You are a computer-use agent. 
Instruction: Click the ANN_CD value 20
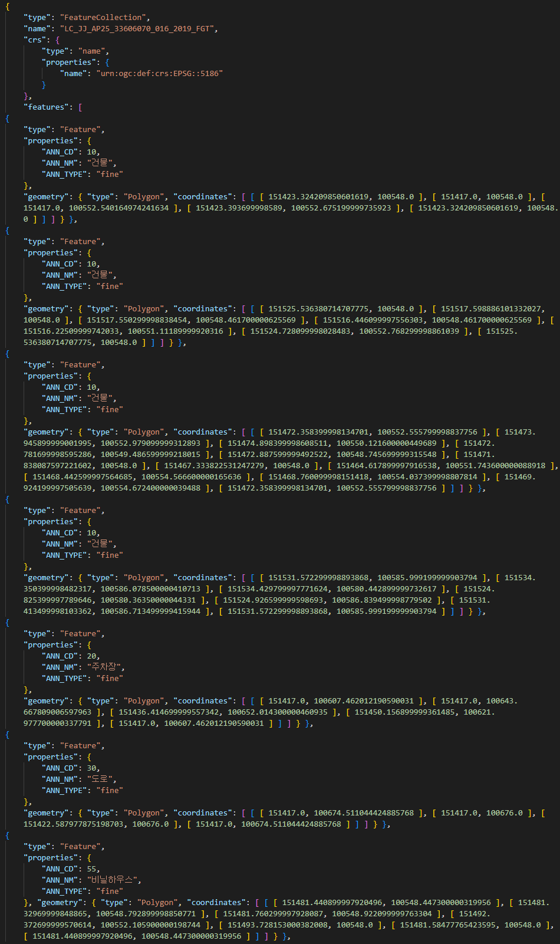[x=93, y=656]
